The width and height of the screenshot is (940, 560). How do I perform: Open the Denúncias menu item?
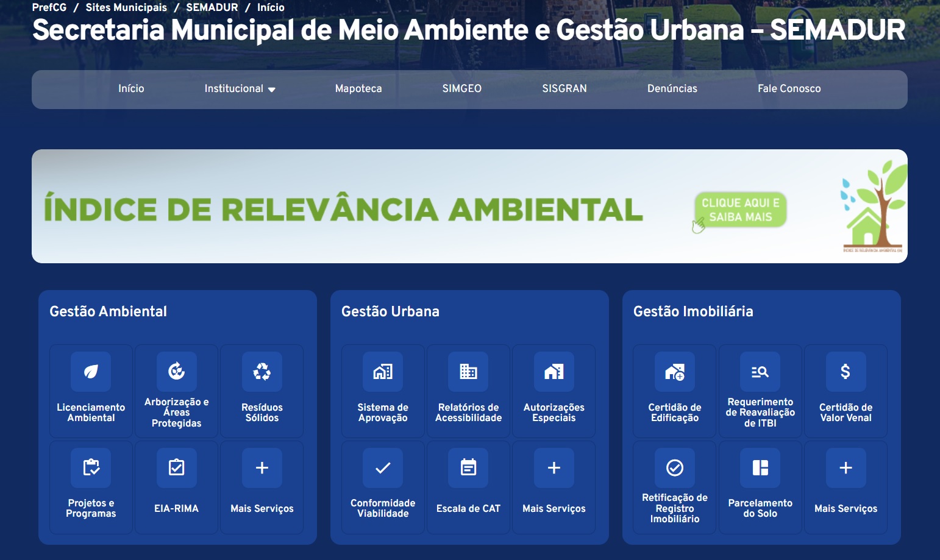(672, 89)
